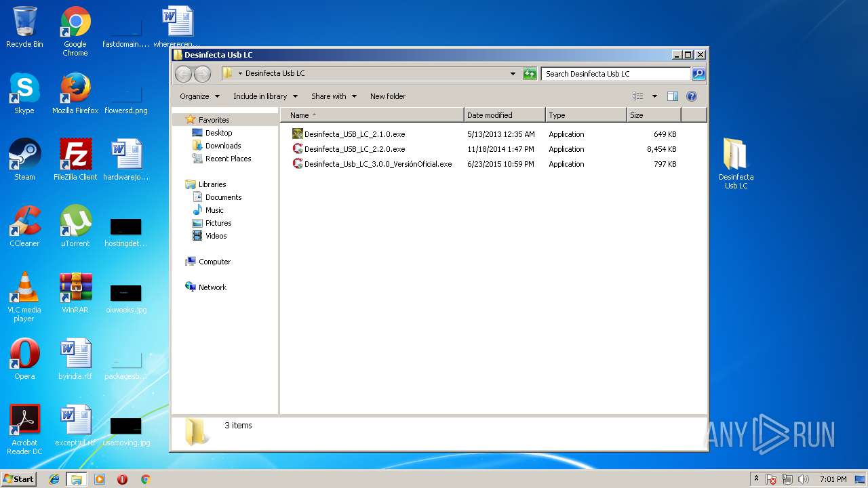Select the Opera desktop shortcut

[24, 359]
